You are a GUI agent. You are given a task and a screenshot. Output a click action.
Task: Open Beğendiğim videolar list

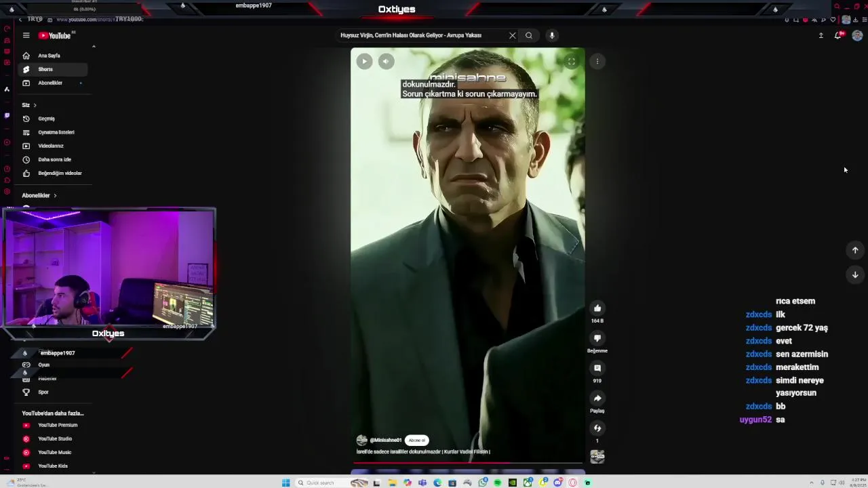click(52, 173)
